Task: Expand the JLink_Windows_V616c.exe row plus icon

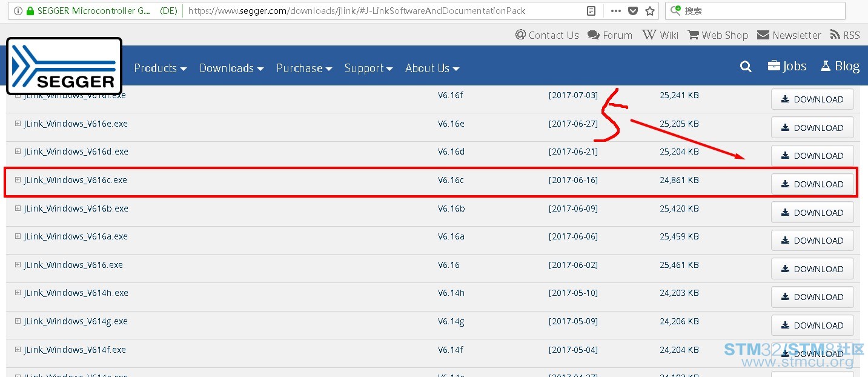Action: [x=18, y=180]
